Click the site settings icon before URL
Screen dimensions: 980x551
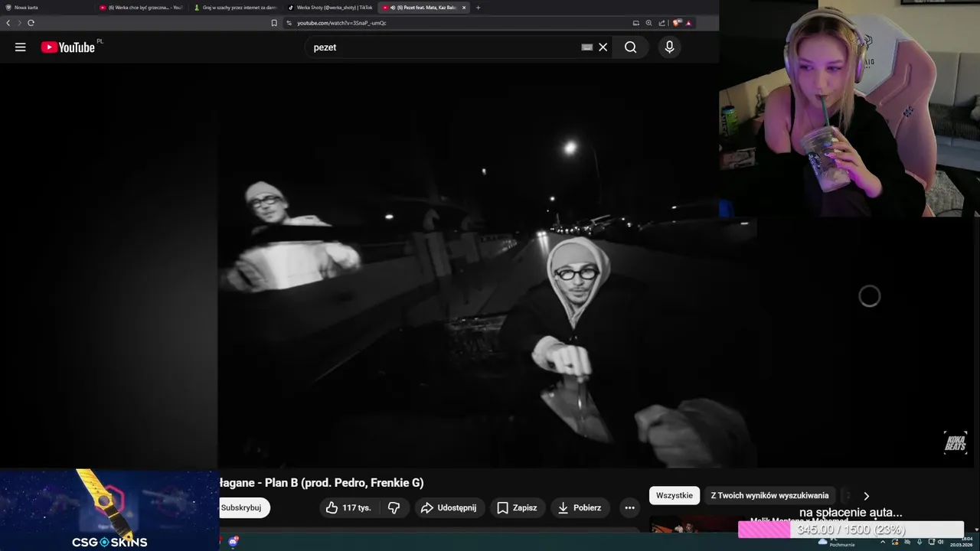click(x=289, y=23)
